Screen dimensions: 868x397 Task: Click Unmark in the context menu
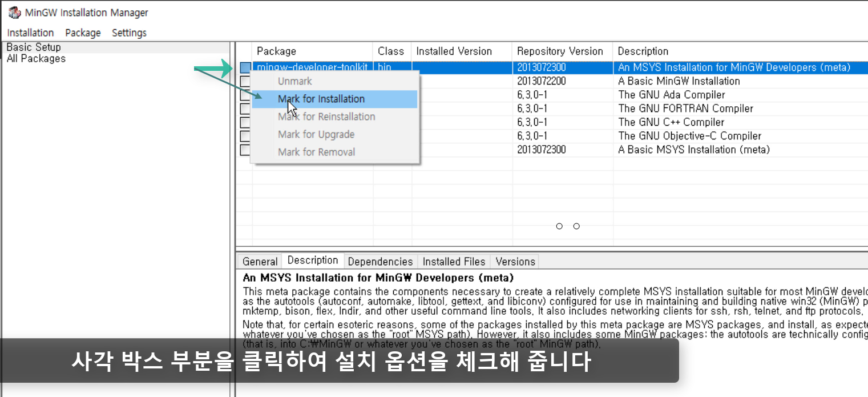pos(334,81)
